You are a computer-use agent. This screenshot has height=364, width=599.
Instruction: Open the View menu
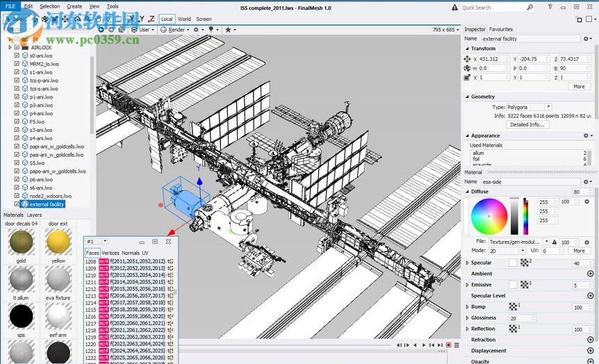point(95,6)
